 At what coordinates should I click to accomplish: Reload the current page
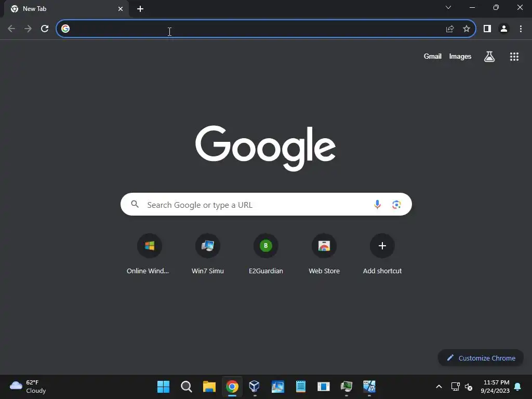(45, 29)
